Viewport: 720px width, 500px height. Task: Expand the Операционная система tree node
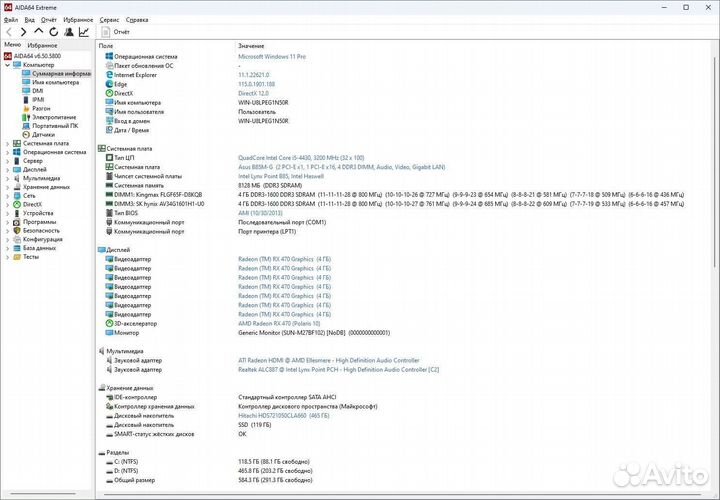coord(7,152)
